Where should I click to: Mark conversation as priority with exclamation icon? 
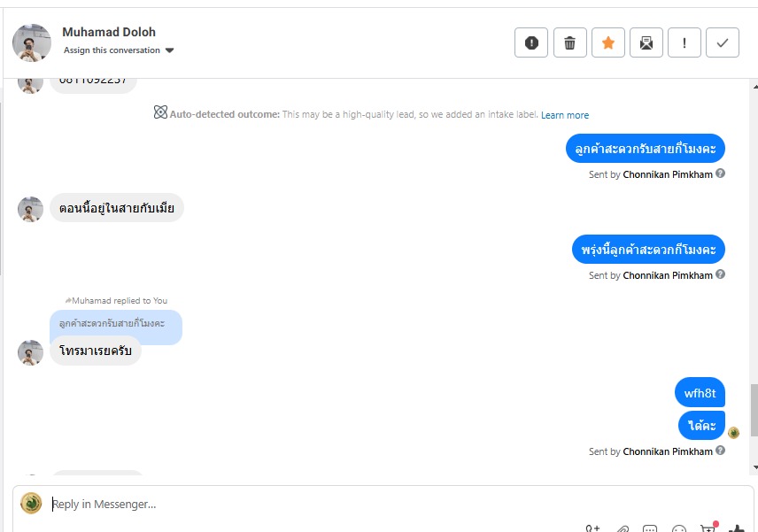coord(685,42)
